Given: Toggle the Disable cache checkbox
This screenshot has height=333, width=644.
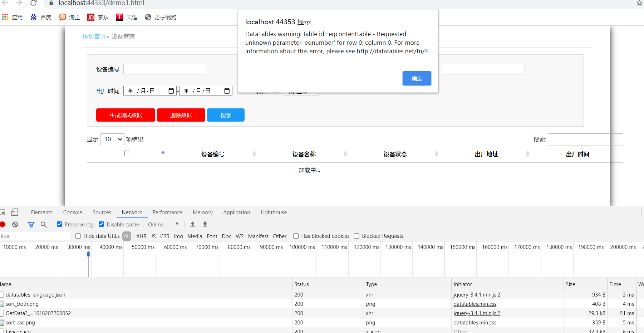Looking at the screenshot, I should point(102,224).
